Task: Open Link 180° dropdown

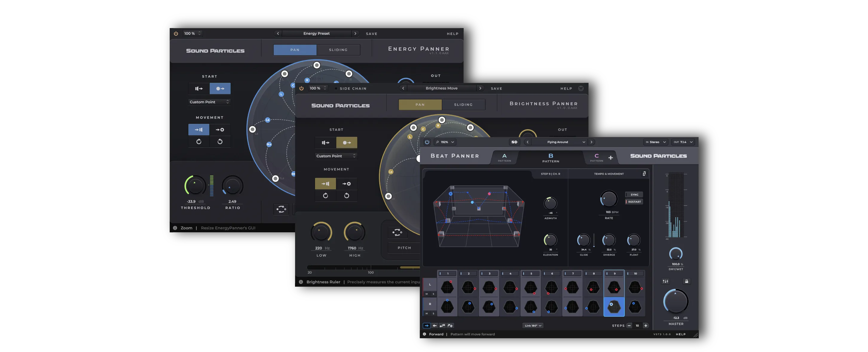Action: tap(533, 326)
